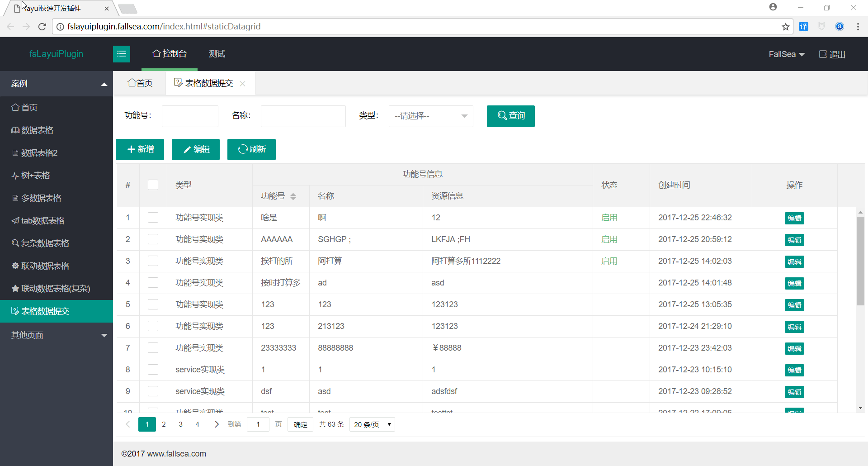
Task: Change the 20 条/页 page size dropdown
Action: point(372,424)
